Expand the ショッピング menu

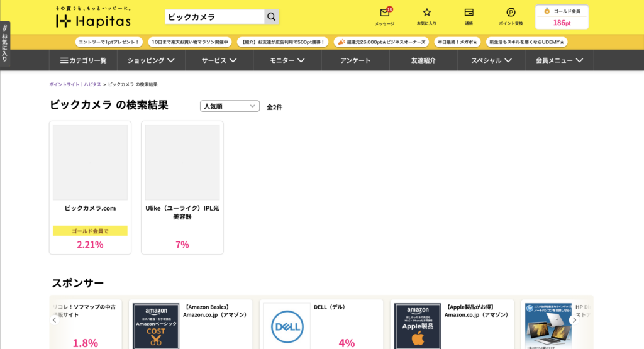[x=151, y=60]
